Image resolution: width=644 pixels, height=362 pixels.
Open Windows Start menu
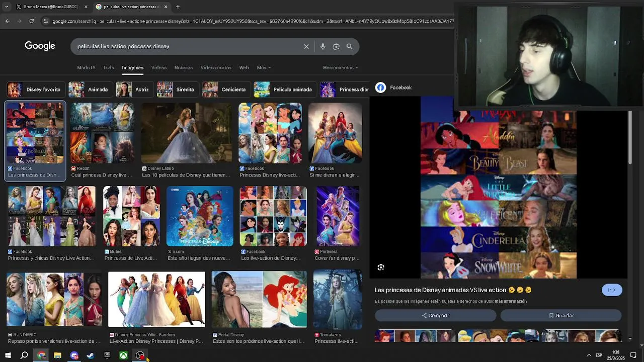point(8,355)
